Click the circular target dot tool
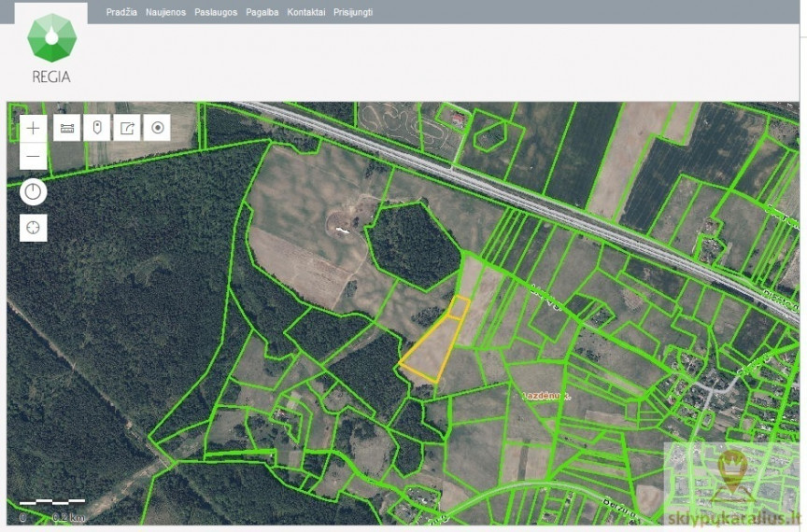Viewport: 807px width, 532px height. [x=157, y=128]
